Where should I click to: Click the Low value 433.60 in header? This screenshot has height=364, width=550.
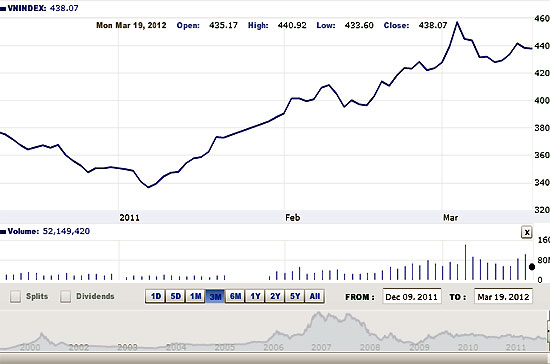[x=359, y=25]
